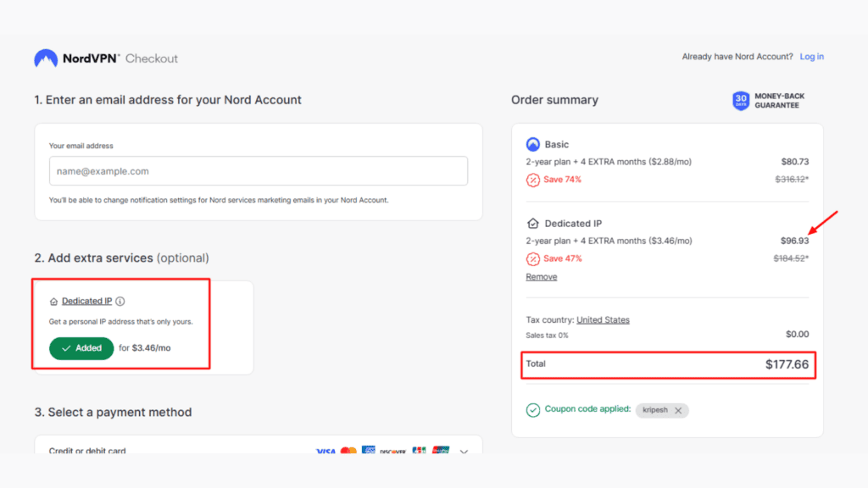The height and width of the screenshot is (488, 868).
Task: Select the Visa payment card icon
Action: pyautogui.click(x=325, y=452)
